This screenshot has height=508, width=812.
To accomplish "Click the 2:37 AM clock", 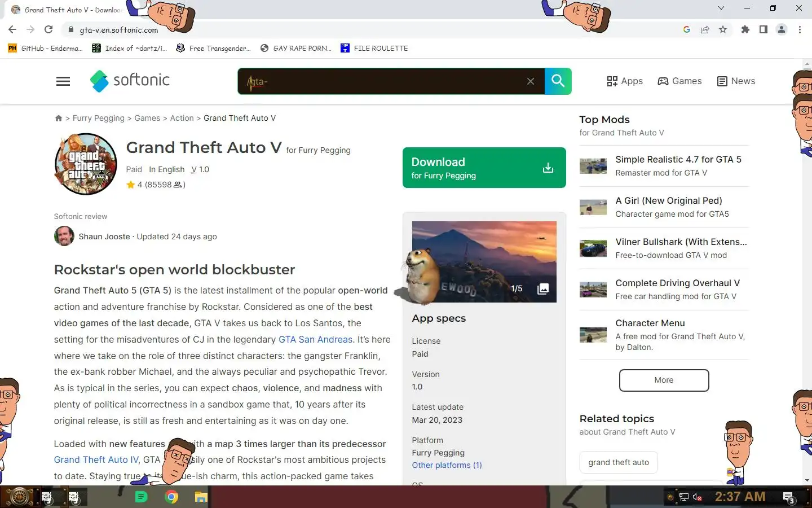I will tap(740, 497).
